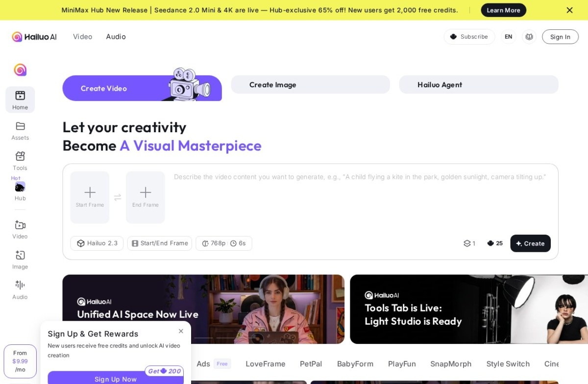Click the Hailuo AI logo in header
The height and width of the screenshot is (384, 588).
(34, 37)
